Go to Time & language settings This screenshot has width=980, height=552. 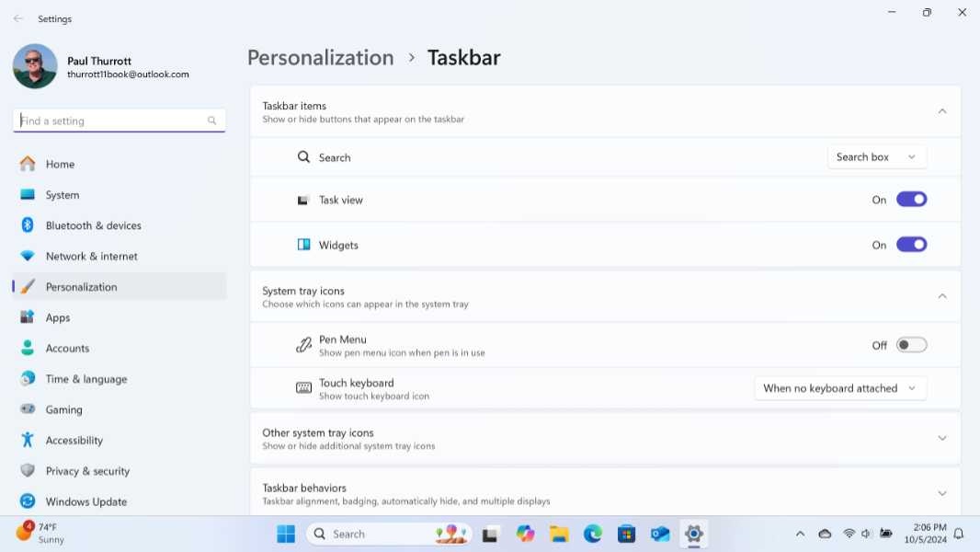(x=119, y=378)
